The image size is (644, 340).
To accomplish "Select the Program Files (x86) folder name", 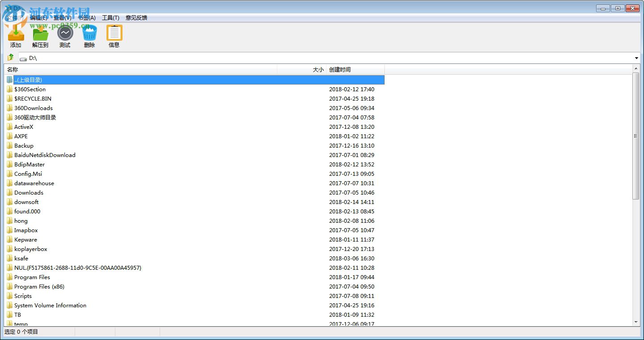I will click(x=39, y=286).
